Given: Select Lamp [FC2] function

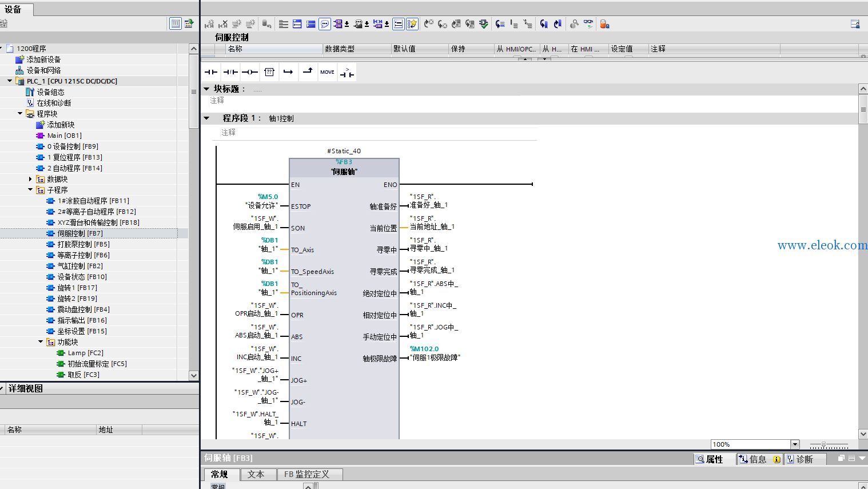Looking at the screenshot, I should 85,353.
